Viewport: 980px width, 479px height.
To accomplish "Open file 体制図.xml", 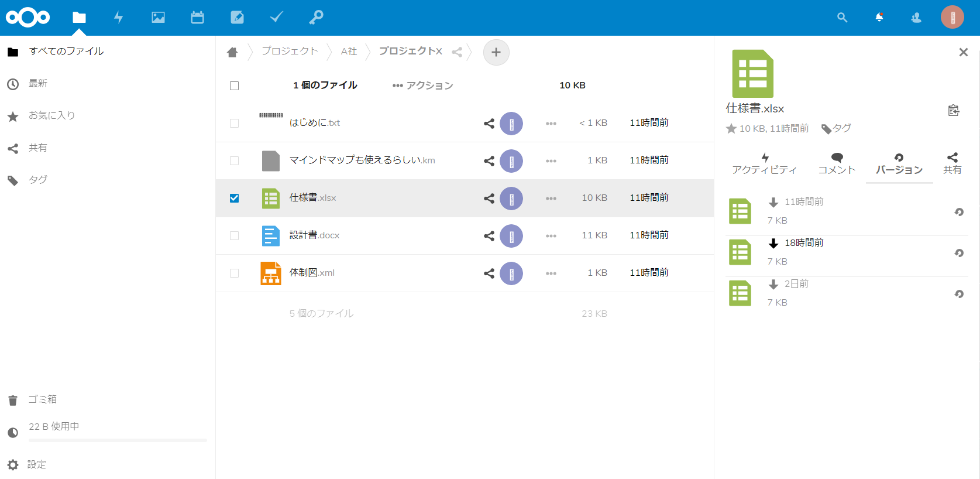I will (x=312, y=273).
